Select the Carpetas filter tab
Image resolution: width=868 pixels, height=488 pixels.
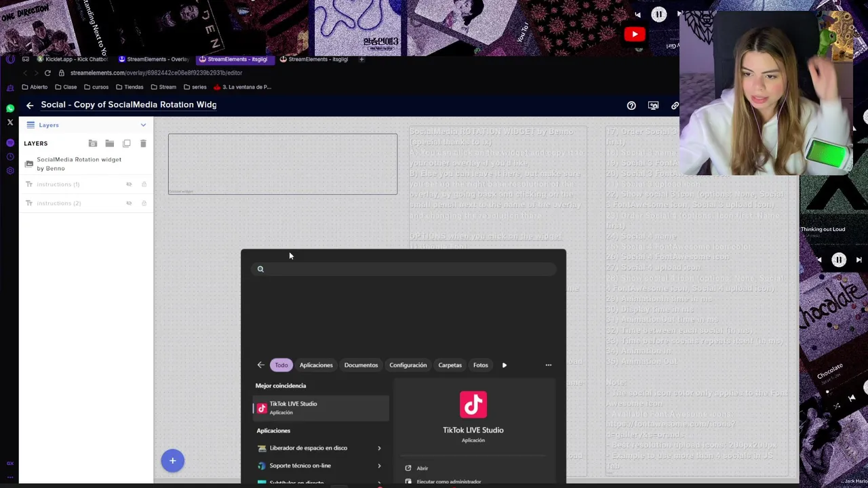pos(450,365)
